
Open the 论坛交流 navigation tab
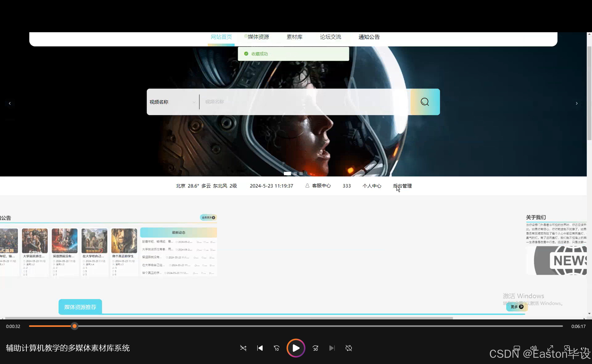330,37
